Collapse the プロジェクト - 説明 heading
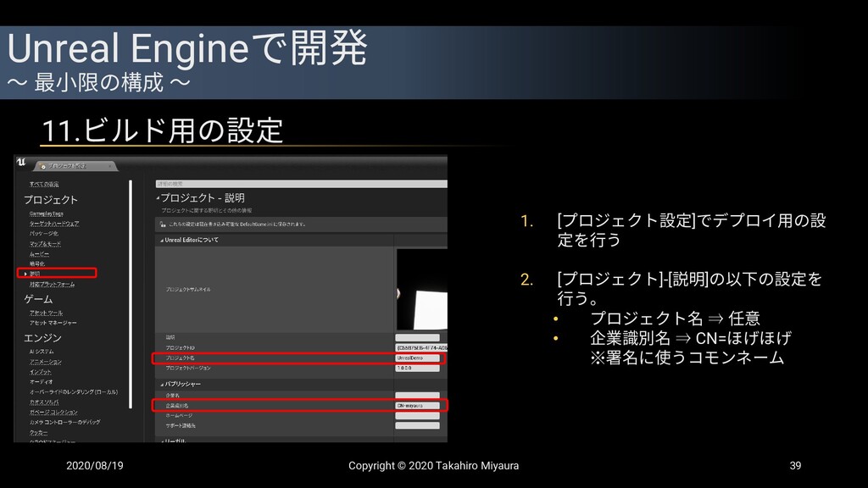868x488 pixels. (x=158, y=198)
